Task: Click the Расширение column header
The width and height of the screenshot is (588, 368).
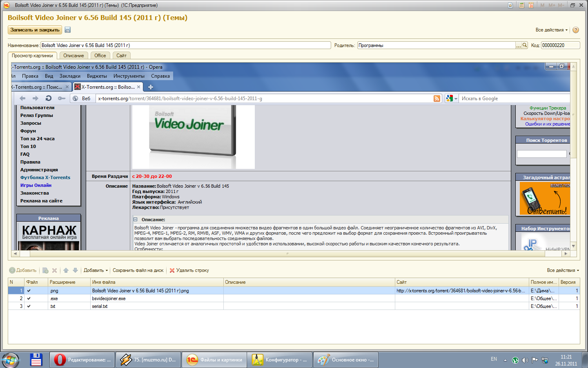Action: (69, 282)
